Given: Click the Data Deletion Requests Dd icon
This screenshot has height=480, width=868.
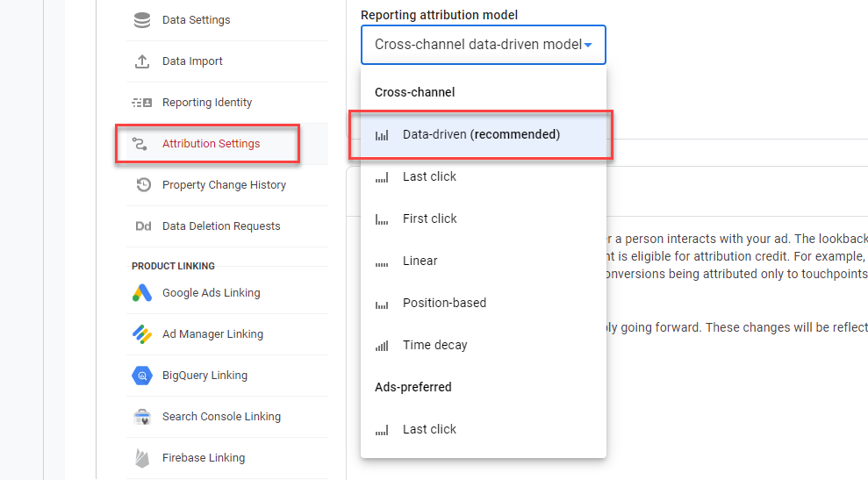Looking at the screenshot, I should point(142,226).
